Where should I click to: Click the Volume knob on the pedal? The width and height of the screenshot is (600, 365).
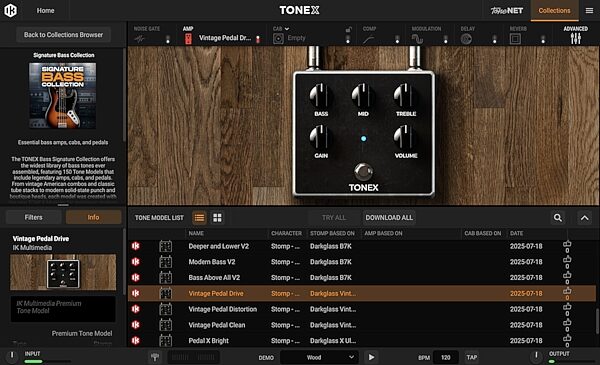point(406,138)
